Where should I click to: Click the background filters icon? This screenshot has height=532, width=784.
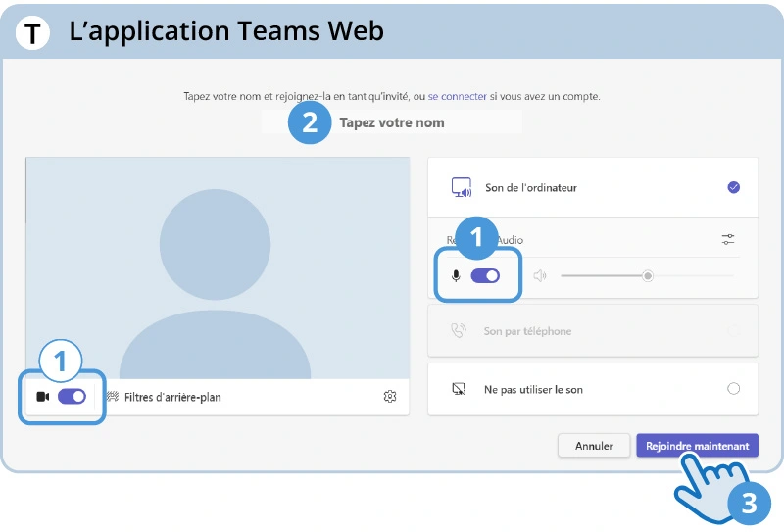click(x=112, y=397)
